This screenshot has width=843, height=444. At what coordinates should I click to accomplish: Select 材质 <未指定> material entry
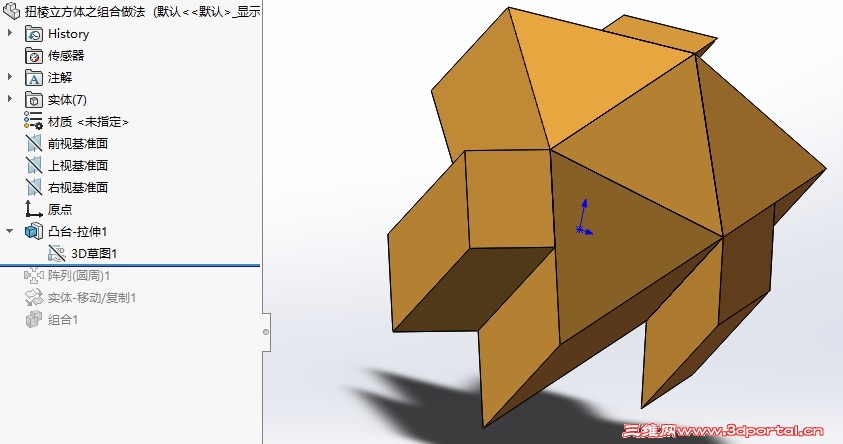pos(88,121)
